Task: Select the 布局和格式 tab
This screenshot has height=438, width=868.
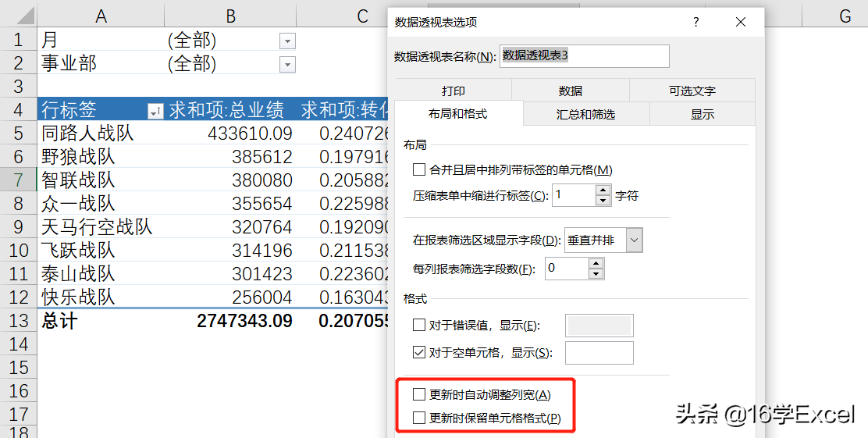Action: click(458, 114)
